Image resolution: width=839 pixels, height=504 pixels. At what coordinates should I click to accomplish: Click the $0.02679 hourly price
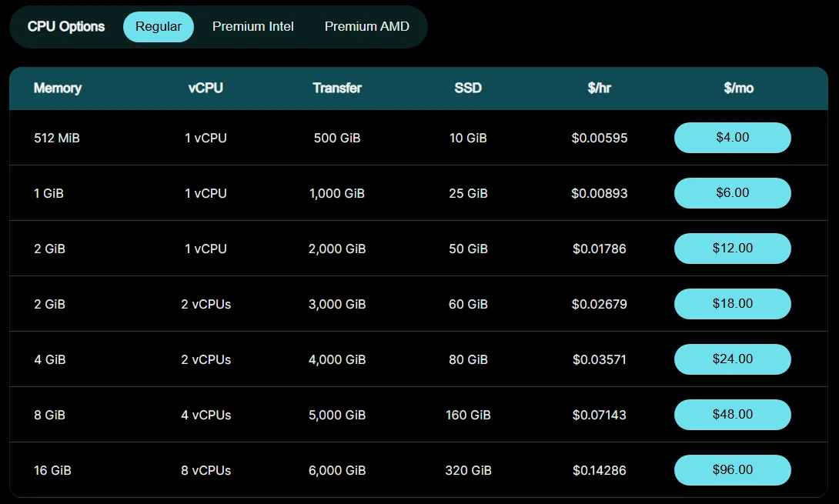click(x=600, y=305)
